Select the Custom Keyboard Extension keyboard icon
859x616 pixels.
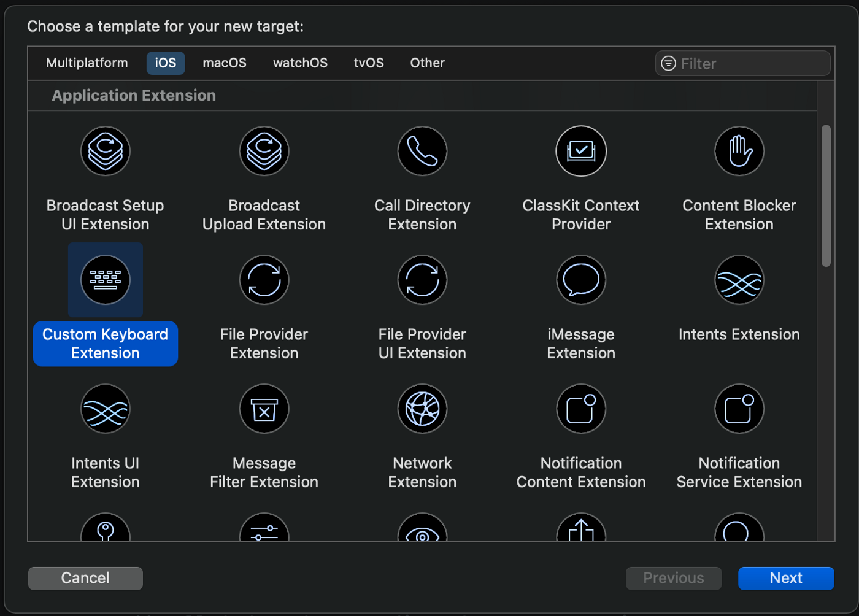[x=106, y=280]
